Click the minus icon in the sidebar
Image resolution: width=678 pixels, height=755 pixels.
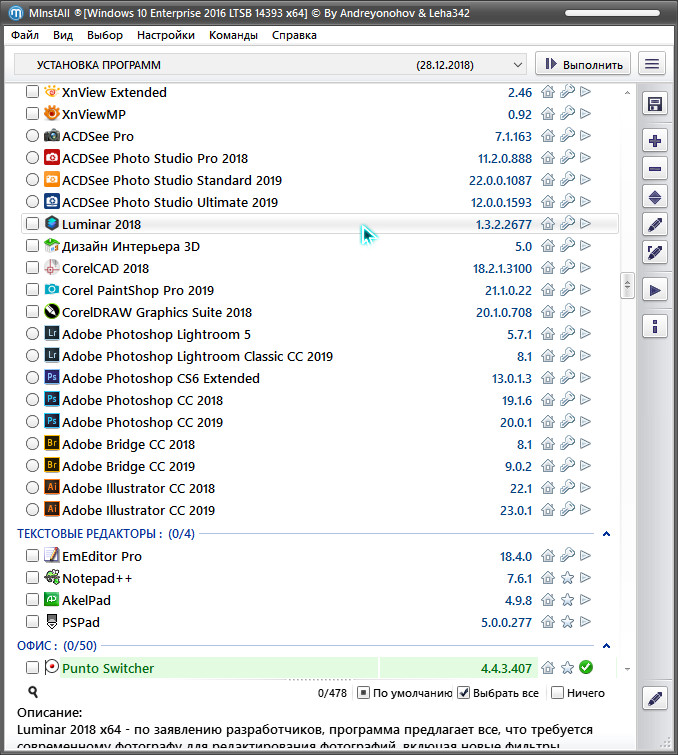655,169
